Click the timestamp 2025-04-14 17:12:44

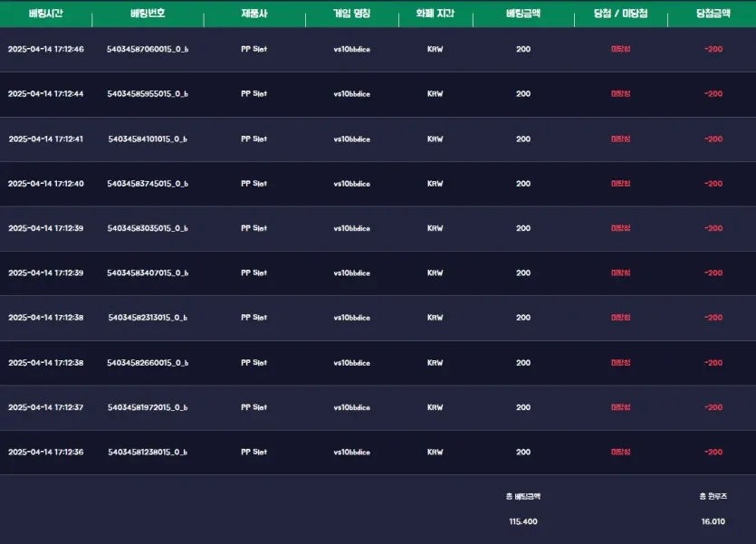[x=46, y=94]
